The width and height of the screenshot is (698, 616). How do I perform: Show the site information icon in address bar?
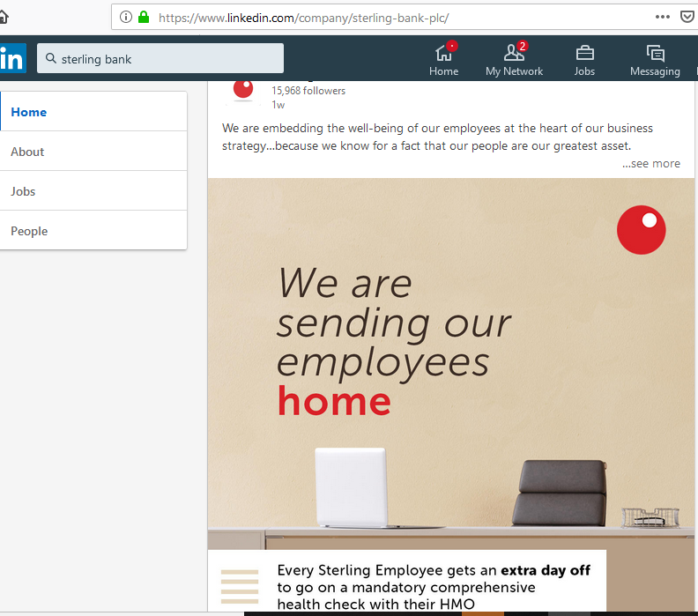pos(126,18)
